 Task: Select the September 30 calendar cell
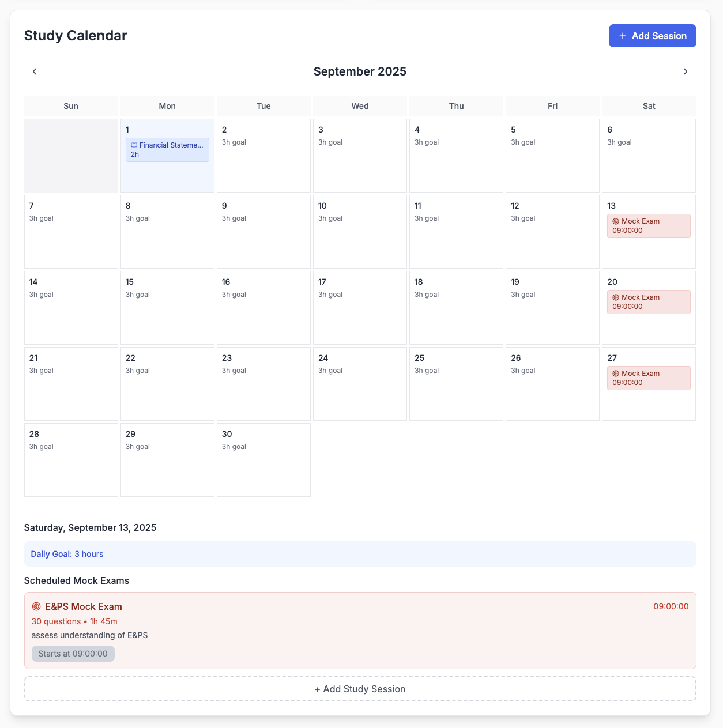(263, 459)
